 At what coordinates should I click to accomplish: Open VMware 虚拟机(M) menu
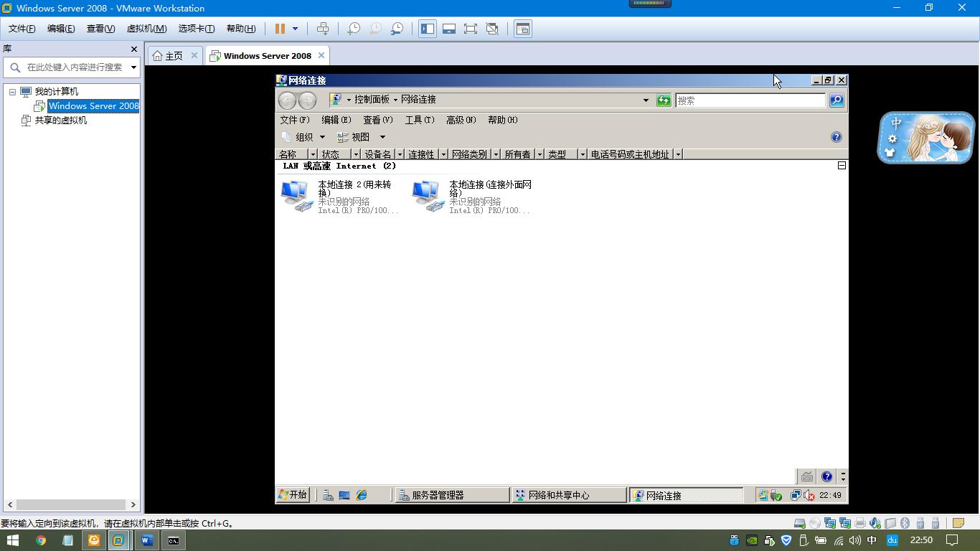click(146, 29)
